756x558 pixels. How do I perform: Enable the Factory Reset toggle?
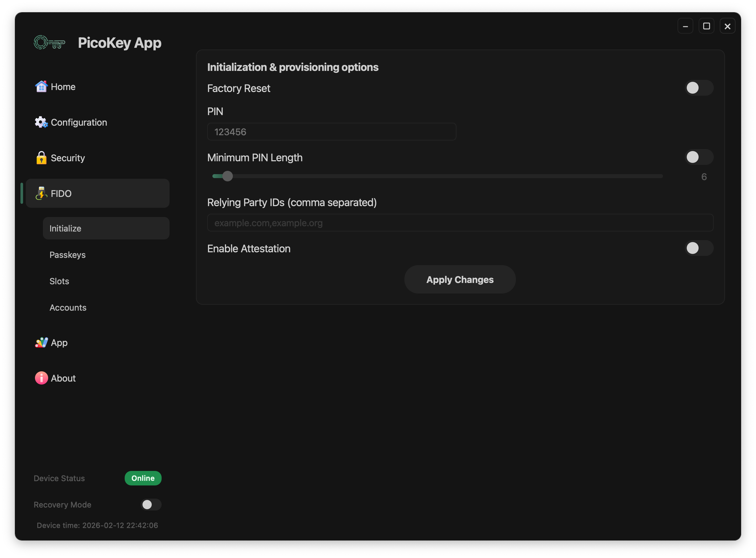pyautogui.click(x=699, y=88)
